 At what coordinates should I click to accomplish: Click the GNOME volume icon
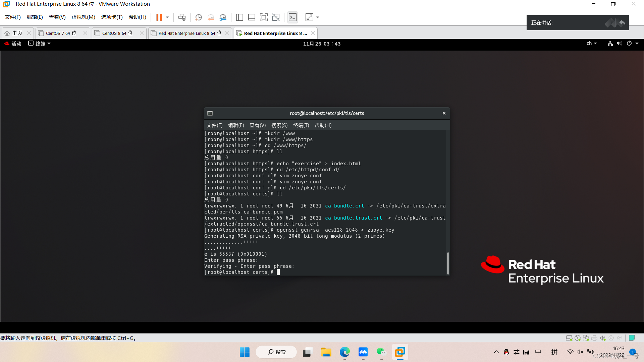point(619,44)
